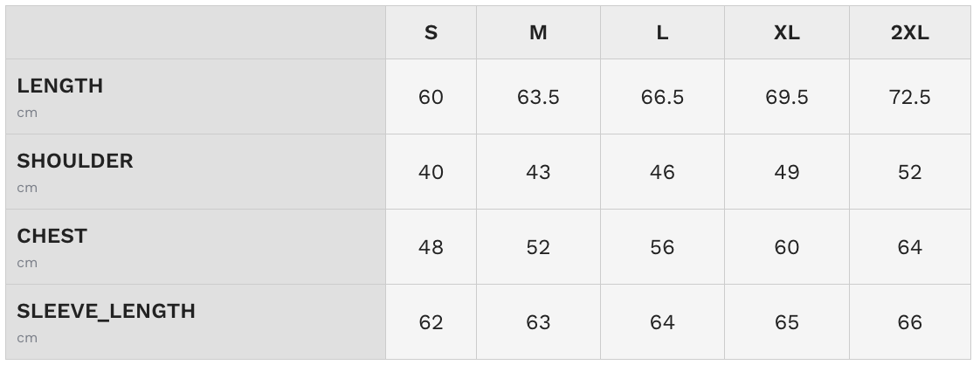This screenshot has width=980, height=365.
Task: Click the 2XL size column header
Action: coord(909,33)
